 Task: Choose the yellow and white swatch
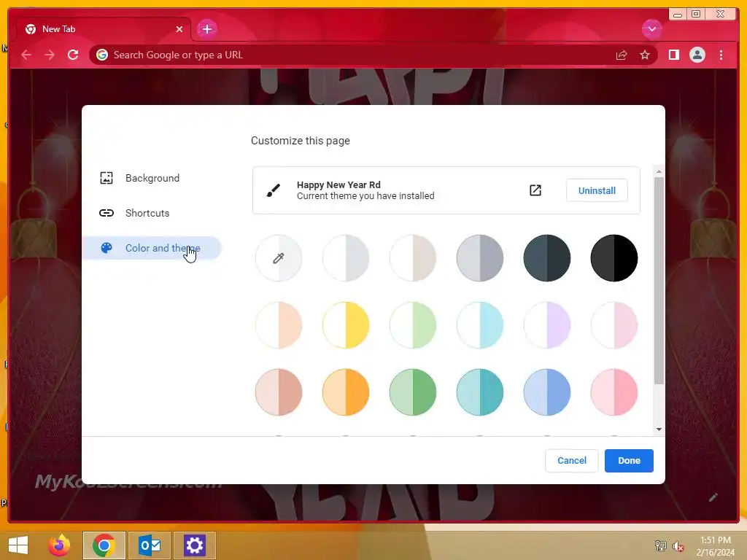pyautogui.click(x=346, y=325)
